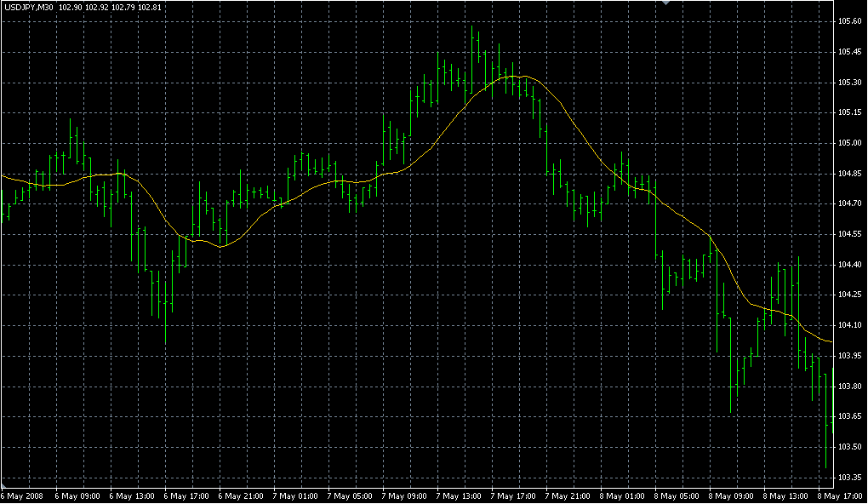Click the USDJPY,M30 chart title text
Image resolution: width=868 pixels, height=504 pixels.
coord(28,7)
